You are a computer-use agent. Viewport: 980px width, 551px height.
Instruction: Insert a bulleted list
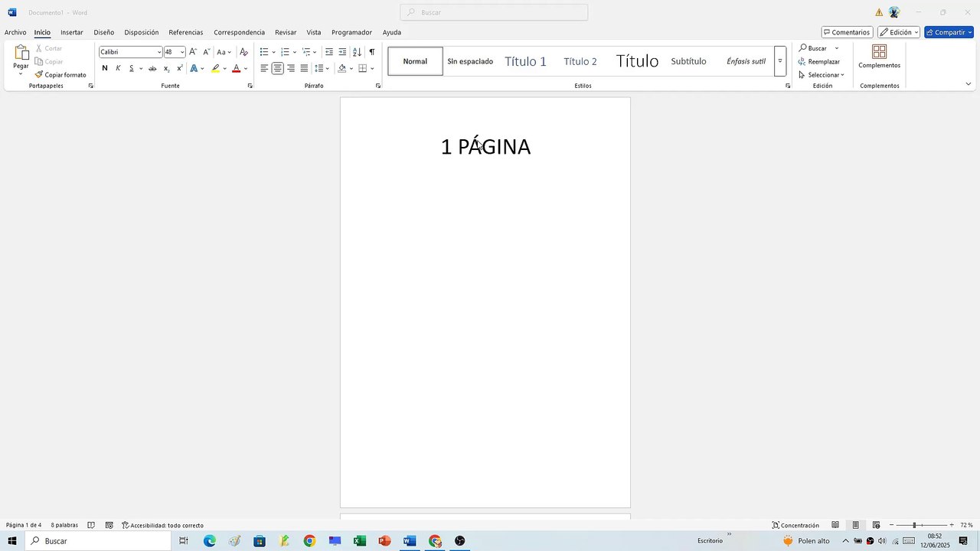point(264,52)
